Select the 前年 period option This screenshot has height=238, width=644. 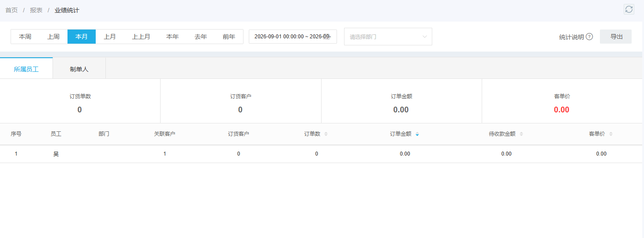point(229,37)
